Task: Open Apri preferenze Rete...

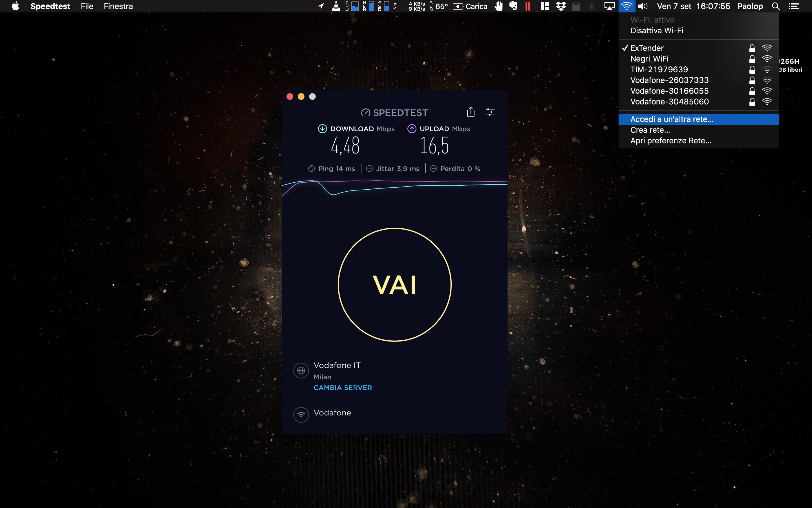Action: click(x=699, y=141)
